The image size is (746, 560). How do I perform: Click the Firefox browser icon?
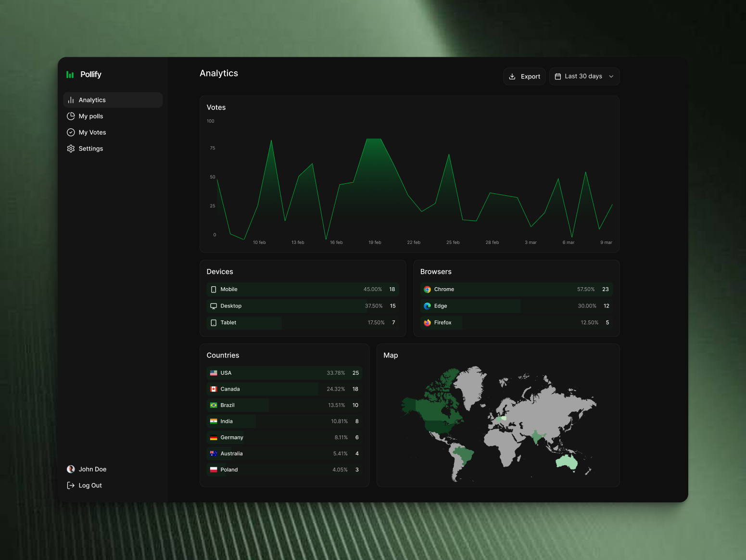click(427, 323)
